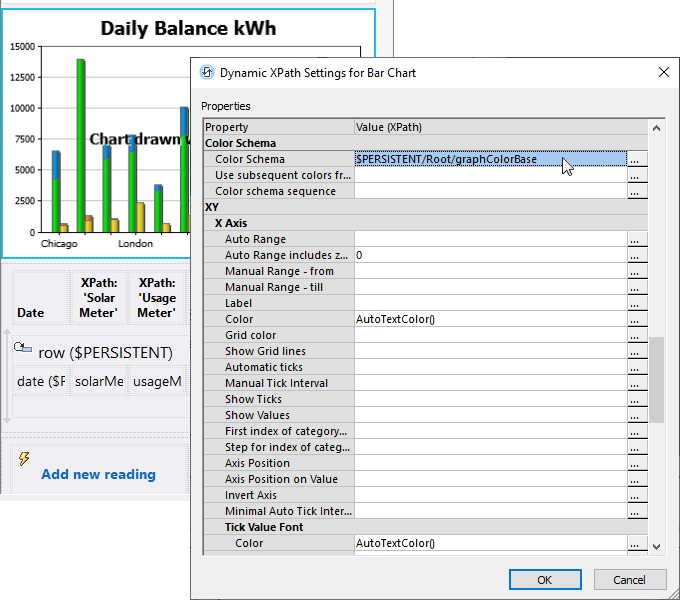Select the Label property value cell

pyautogui.click(x=490, y=303)
